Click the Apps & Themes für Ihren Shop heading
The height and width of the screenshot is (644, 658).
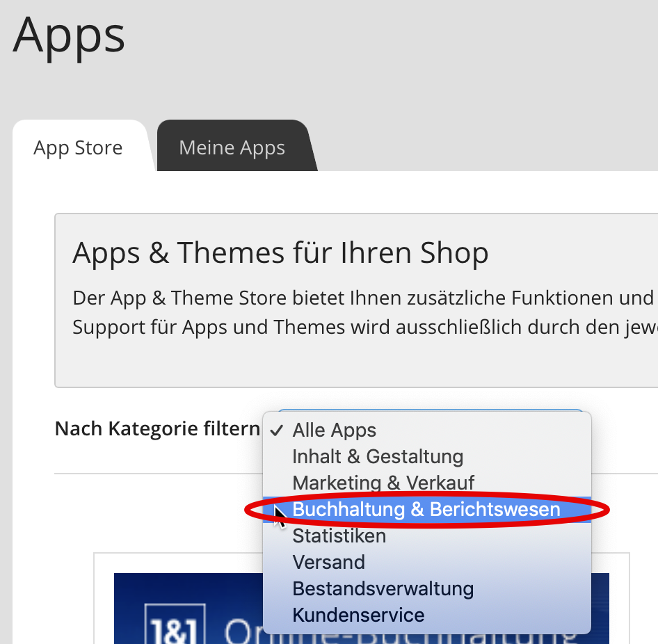[280, 253]
